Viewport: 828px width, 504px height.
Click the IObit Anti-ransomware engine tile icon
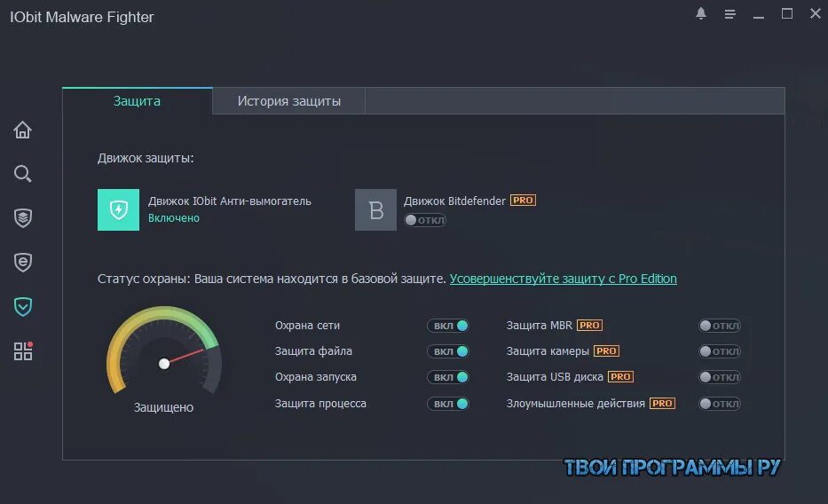click(118, 209)
